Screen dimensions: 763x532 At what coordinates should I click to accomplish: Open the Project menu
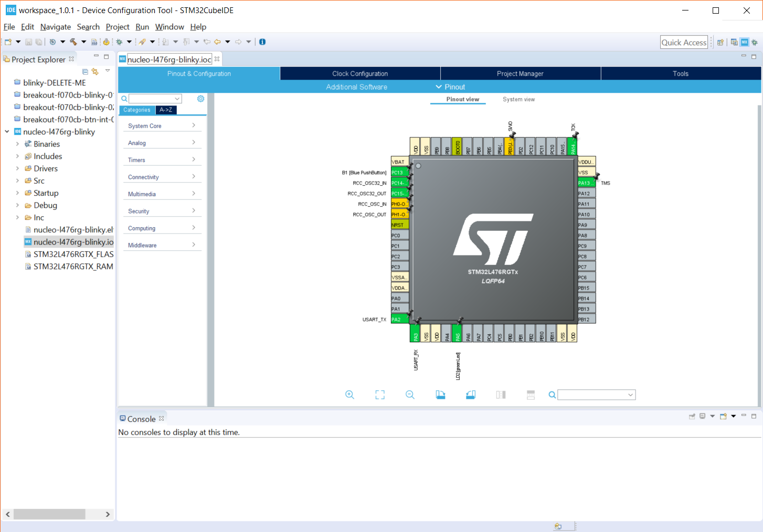coord(117,27)
